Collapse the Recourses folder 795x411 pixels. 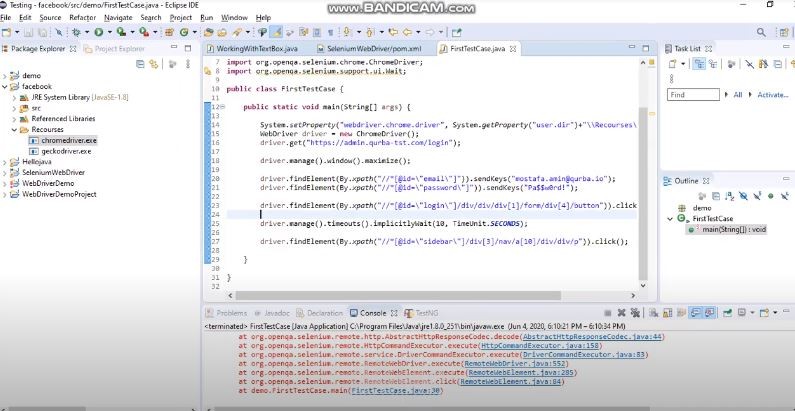(x=14, y=130)
